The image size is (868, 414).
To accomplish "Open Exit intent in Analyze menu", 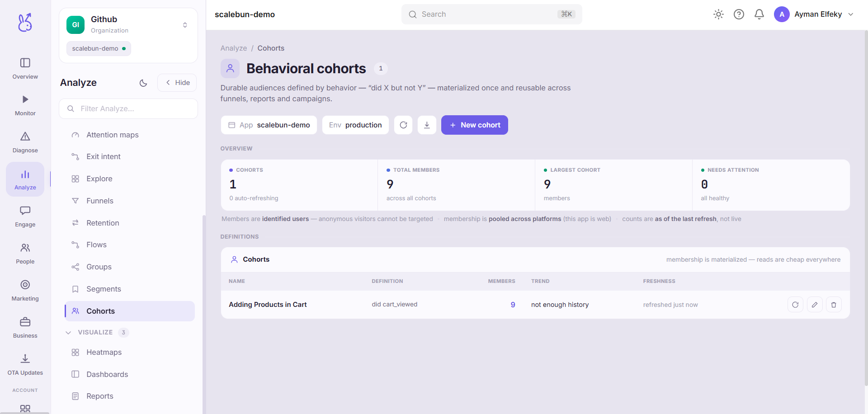I will 130,156.
